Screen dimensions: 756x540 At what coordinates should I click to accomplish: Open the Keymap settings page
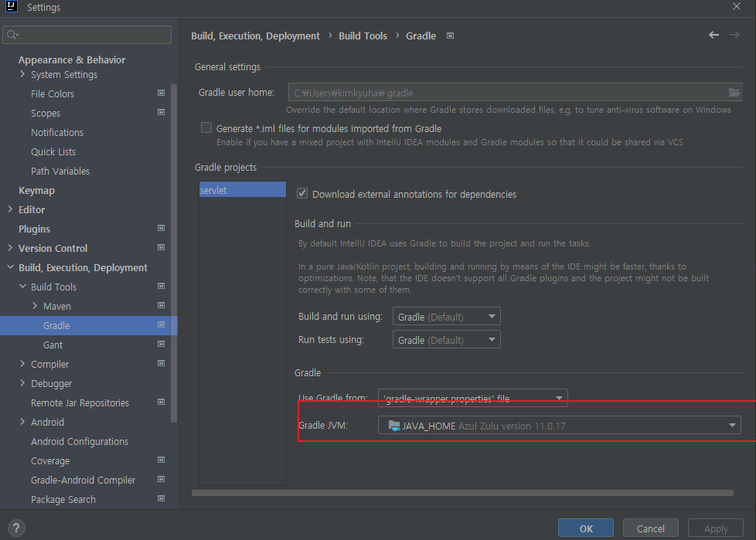coord(36,190)
